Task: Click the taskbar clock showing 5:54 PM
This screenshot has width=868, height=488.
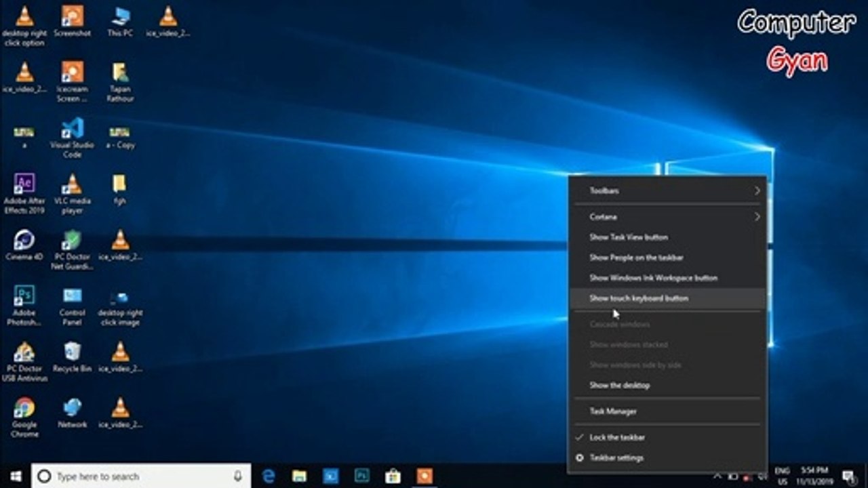Action: pos(814,475)
